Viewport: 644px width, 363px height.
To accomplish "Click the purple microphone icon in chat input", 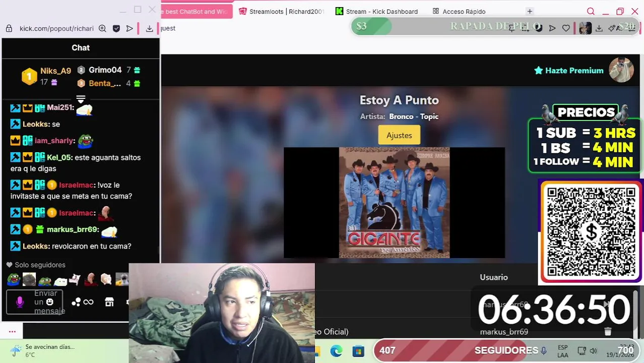I will (x=20, y=301).
